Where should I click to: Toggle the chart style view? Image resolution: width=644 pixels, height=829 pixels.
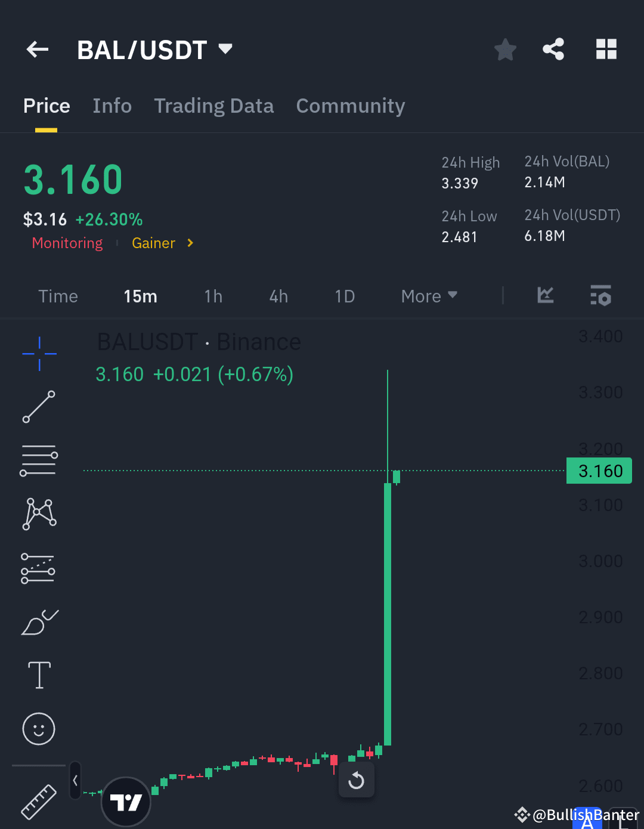coord(545,296)
